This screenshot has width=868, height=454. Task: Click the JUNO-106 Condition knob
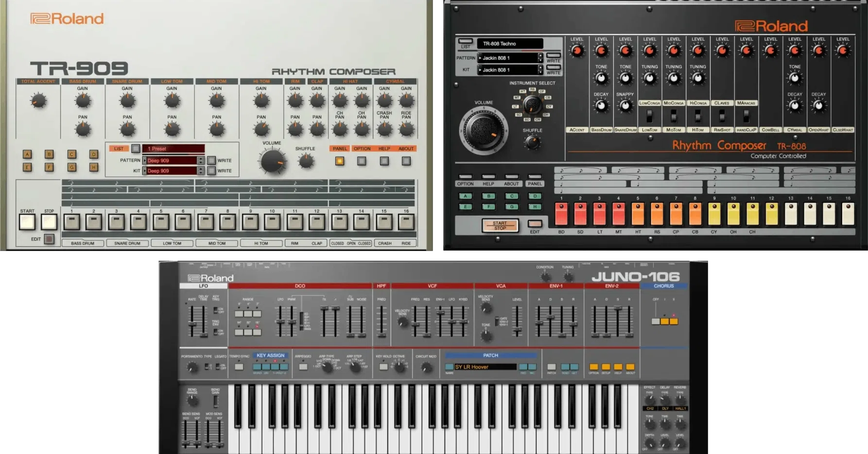click(x=545, y=276)
